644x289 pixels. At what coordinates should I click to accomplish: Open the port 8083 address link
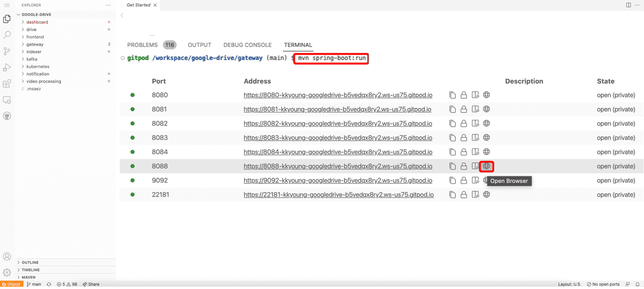click(x=337, y=138)
